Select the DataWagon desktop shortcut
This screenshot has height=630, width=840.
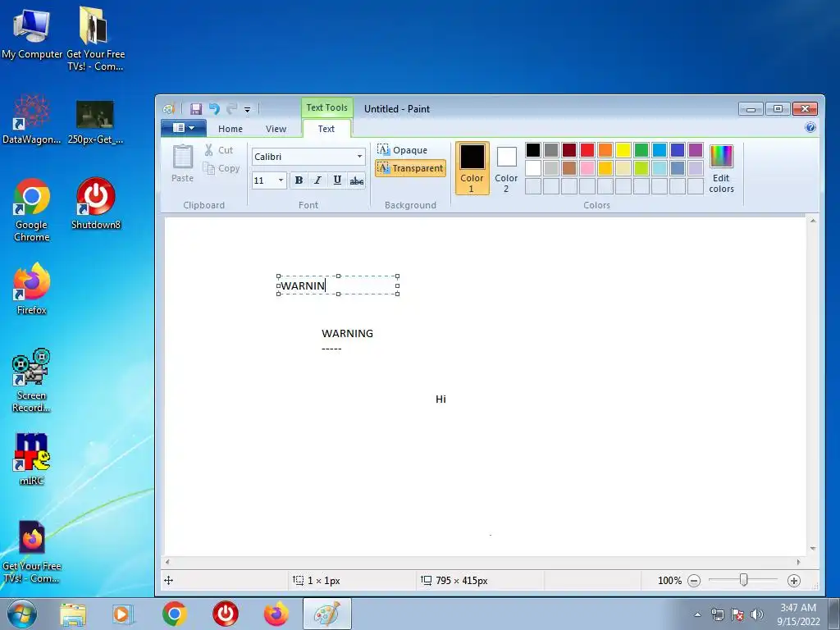pyautogui.click(x=32, y=119)
